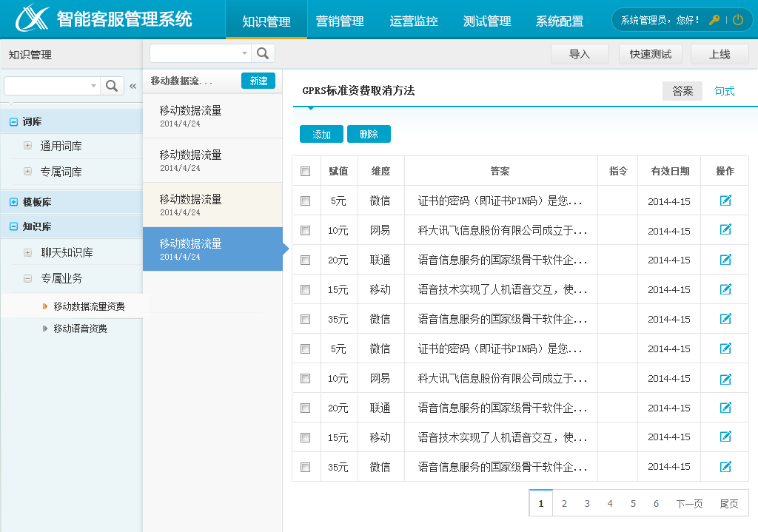Go to page 2
Viewport: 758px width, 532px height.
(564, 503)
